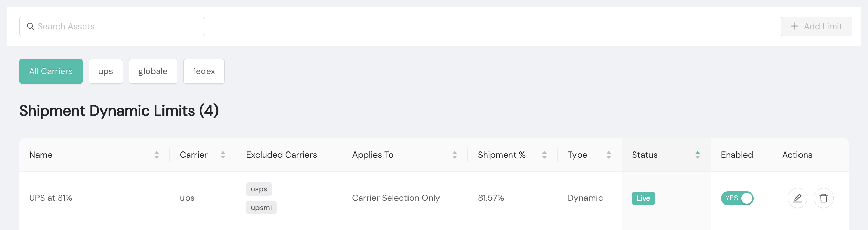Click the trash delete icon for UPS at 81%
The height and width of the screenshot is (230, 868).
[x=823, y=198]
